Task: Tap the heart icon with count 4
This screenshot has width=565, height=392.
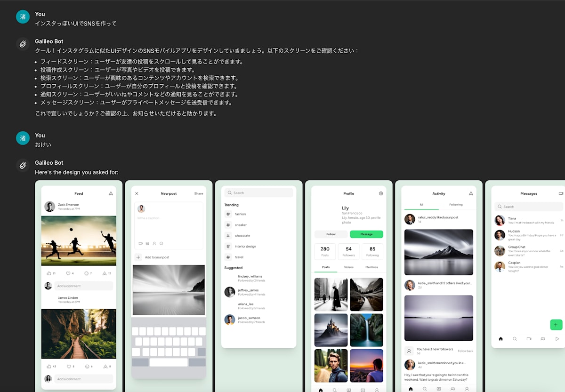Action: click(68, 273)
